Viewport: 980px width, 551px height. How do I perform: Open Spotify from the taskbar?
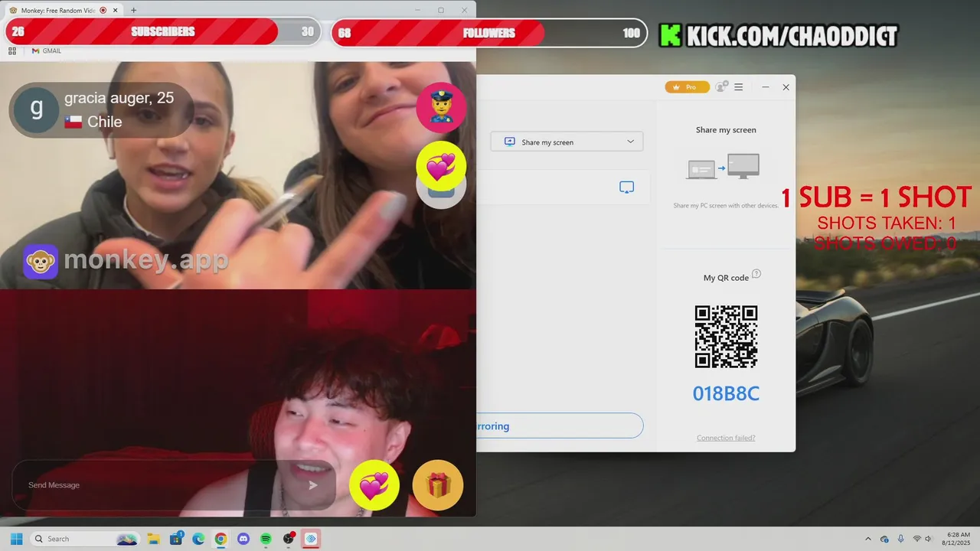tap(266, 539)
